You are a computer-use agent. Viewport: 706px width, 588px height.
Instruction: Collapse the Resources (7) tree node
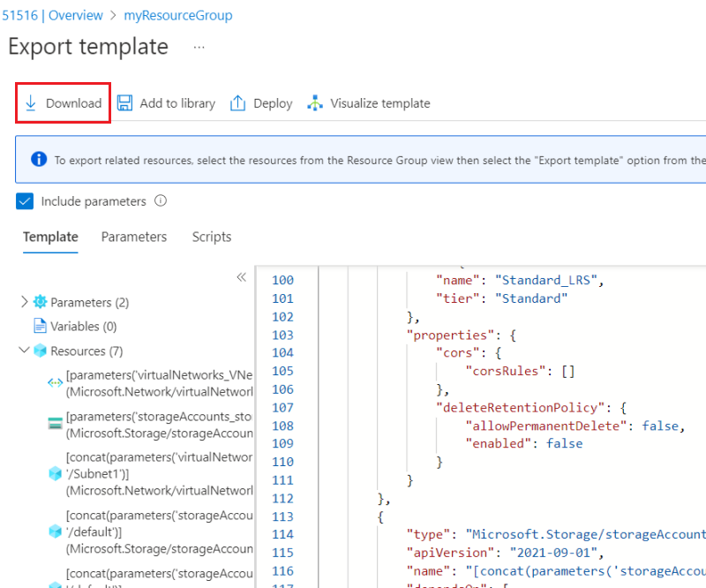pos(24,351)
